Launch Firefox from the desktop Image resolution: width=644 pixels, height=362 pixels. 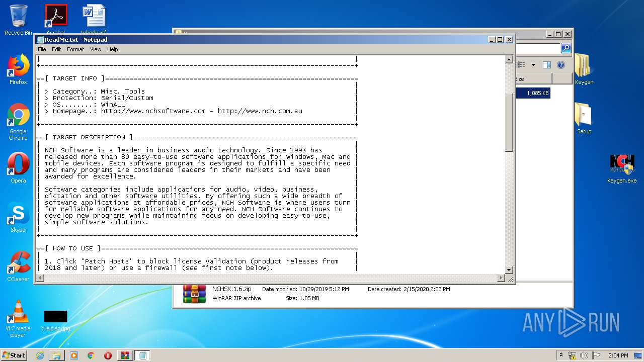tap(18, 69)
